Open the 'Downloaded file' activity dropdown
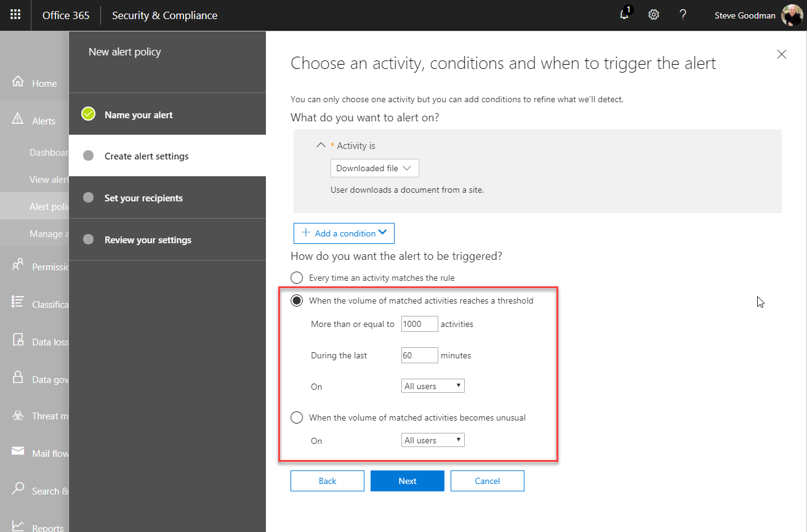The width and height of the screenshot is (807, 532). [x=374, y=167]
